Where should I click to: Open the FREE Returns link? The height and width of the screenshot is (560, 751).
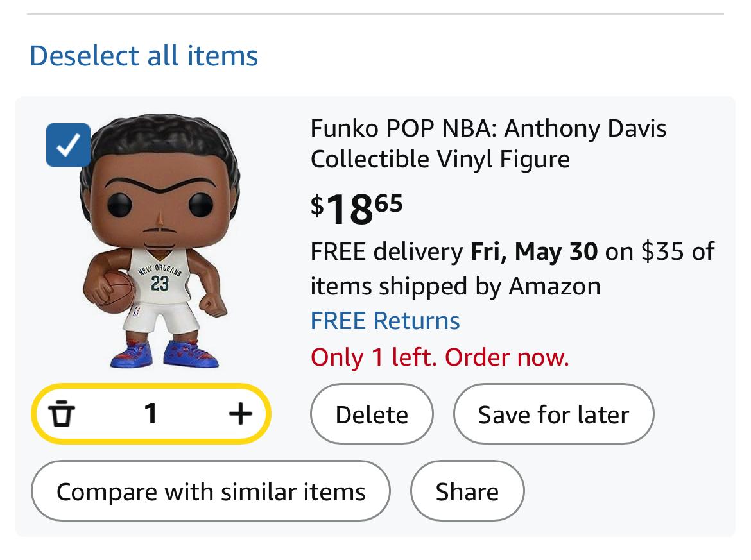click(385, 321)
